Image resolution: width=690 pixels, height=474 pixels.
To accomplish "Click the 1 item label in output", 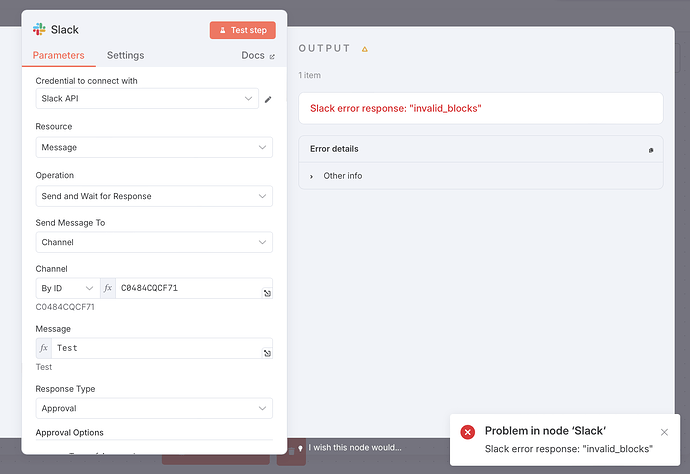I will click(x=309, y=75).
